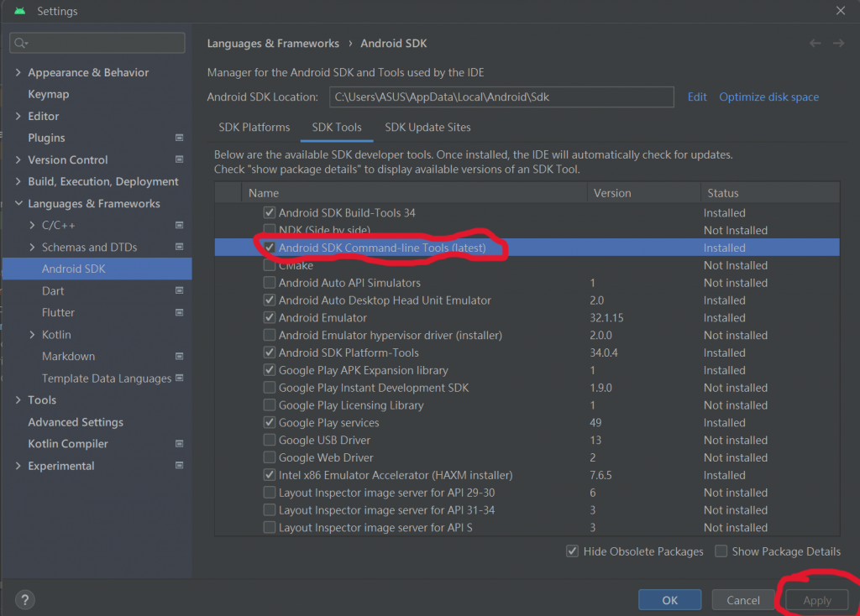The image size is (860, 616).
Task: Open Advanced Settings page
Action: click(x=76, y=422)
